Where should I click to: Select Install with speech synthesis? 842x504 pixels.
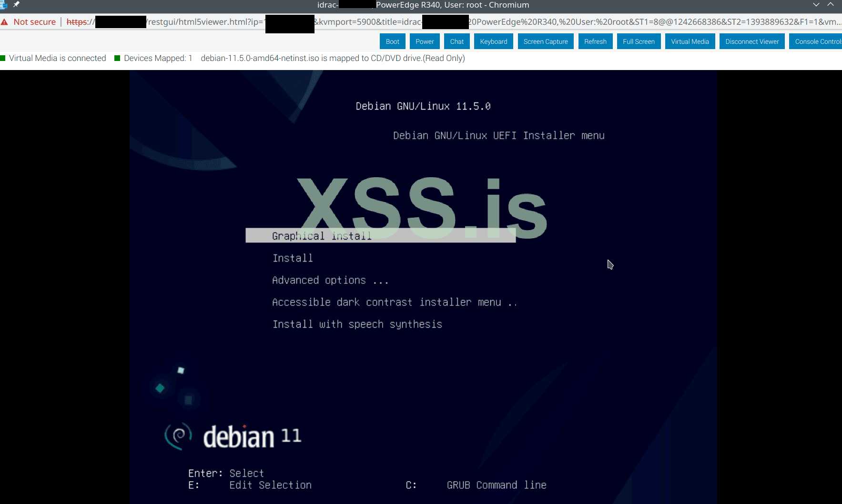click(x=357, y=324)
